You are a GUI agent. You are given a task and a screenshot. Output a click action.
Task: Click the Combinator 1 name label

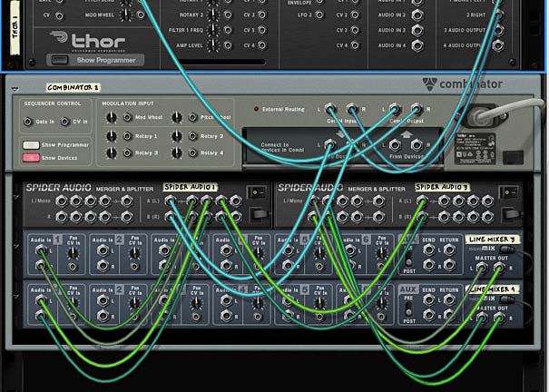point(74,87)
